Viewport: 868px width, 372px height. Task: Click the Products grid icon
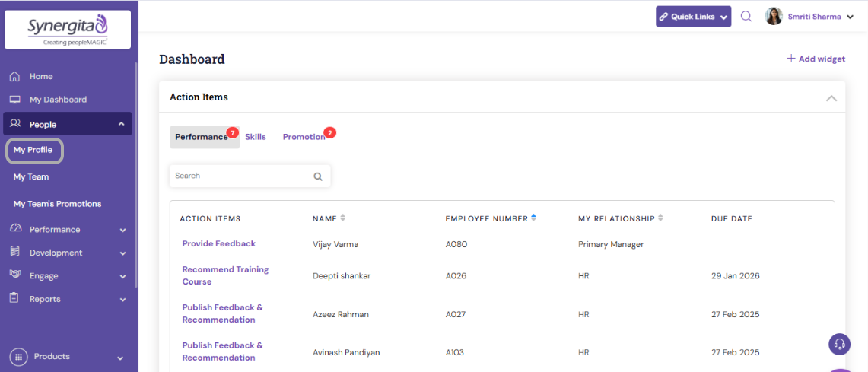(x=18, y=357)
